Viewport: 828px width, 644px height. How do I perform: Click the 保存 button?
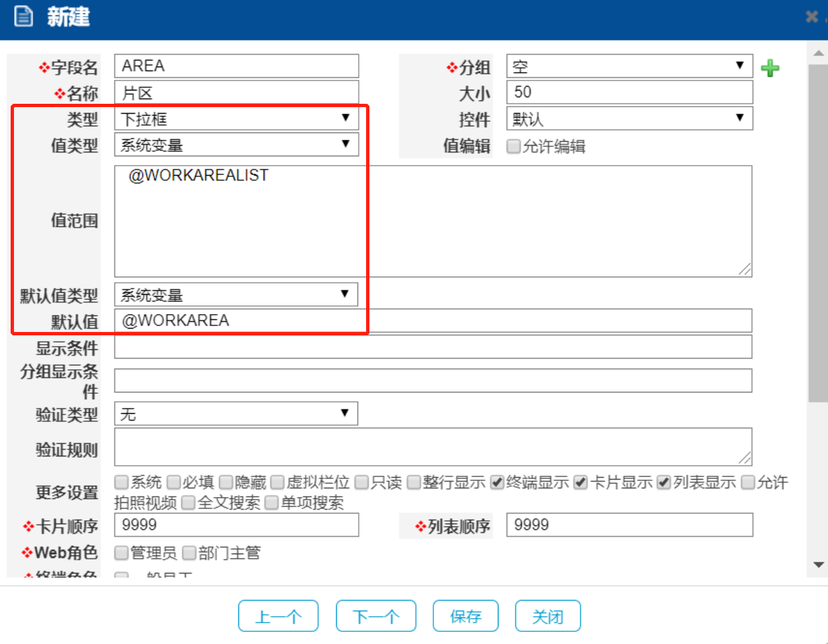[x=465, y=616]
